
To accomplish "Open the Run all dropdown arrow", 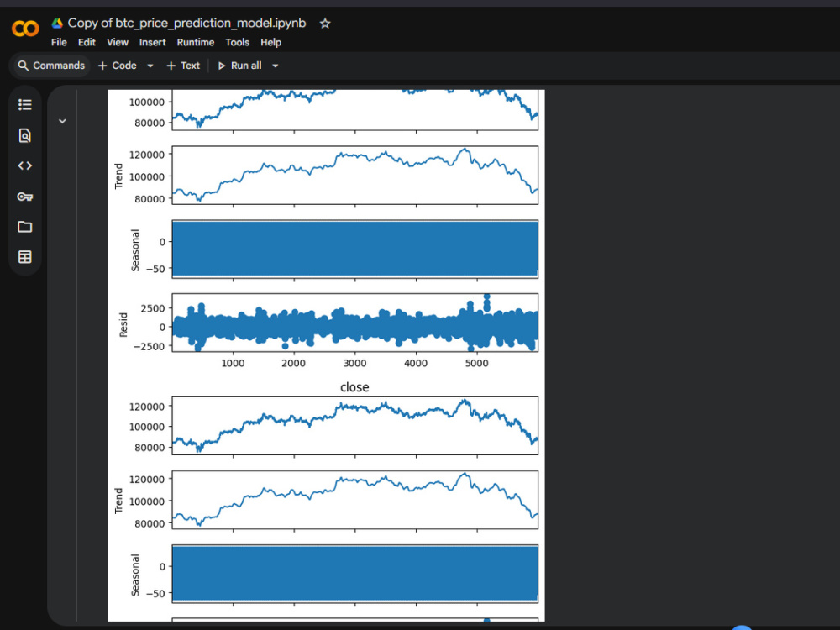I will [276, 66].
